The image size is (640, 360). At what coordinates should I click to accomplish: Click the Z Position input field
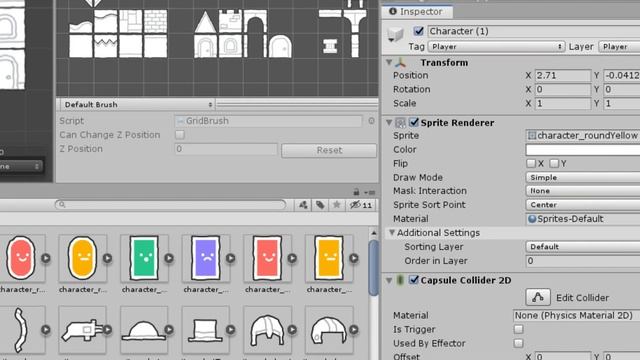(x=226, y=149)
